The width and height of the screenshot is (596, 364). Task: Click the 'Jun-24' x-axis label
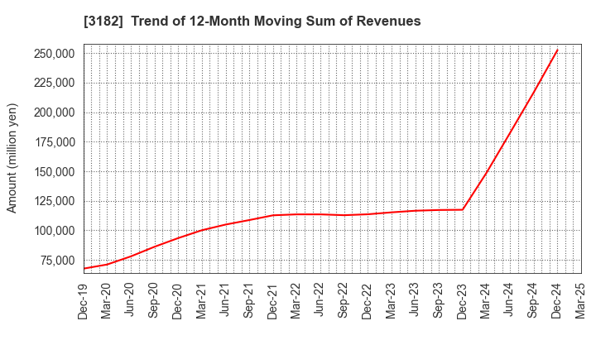(509, 299)
